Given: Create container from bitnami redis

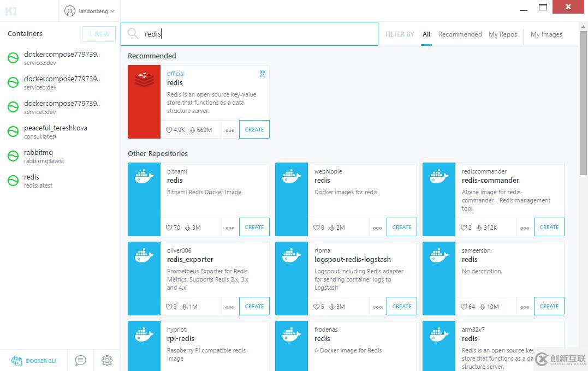Looking at the screenshot, I should tap(254, 227).
